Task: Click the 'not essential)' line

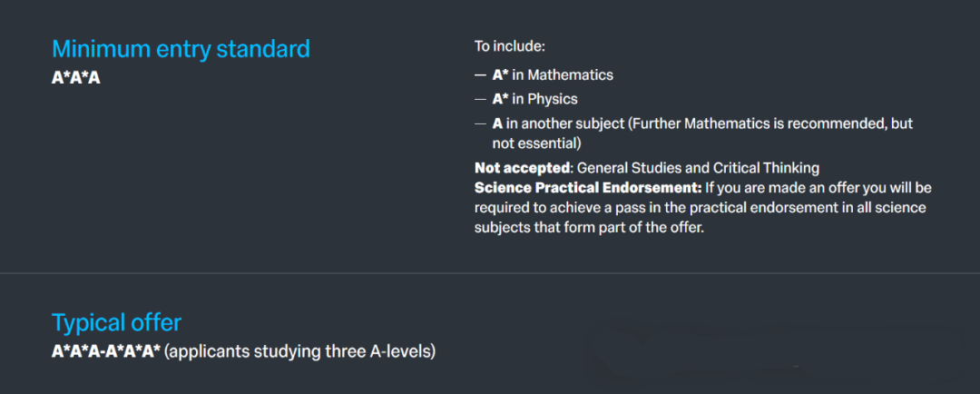Action: click(x=537, y=143)
